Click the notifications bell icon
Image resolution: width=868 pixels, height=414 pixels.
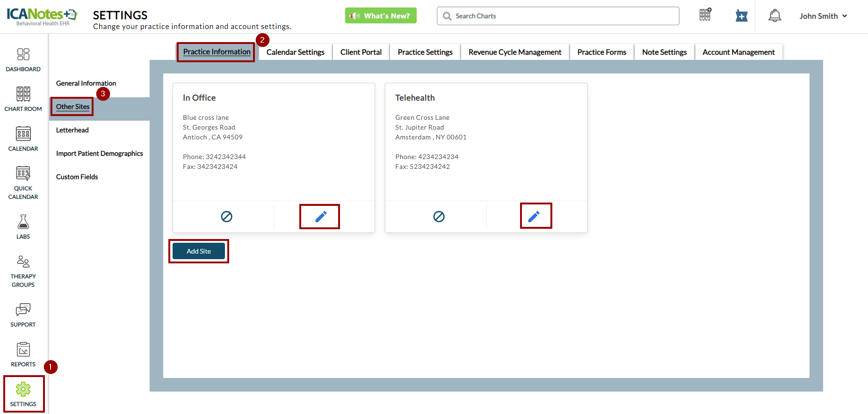(x=774, y=16)
